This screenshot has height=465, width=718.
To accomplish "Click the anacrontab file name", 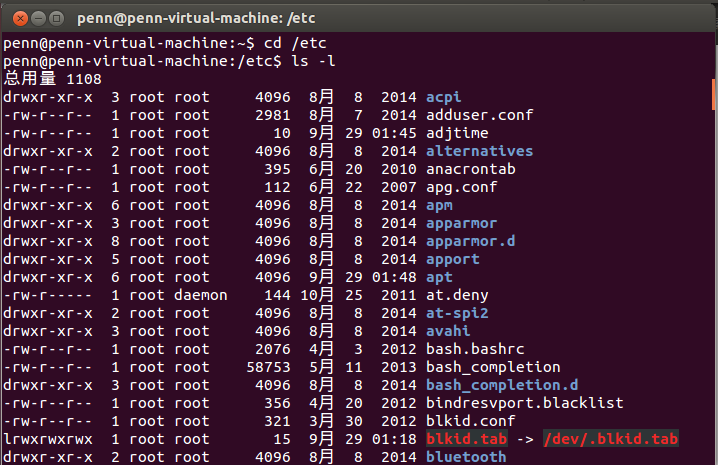I will pyautogui.click(x=471, y=169).
